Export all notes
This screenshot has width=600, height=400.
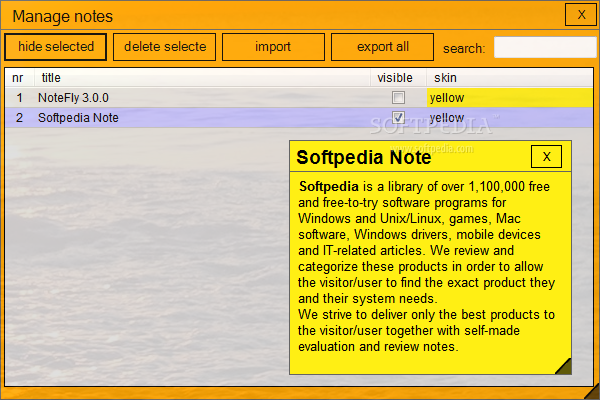(382, 47)
